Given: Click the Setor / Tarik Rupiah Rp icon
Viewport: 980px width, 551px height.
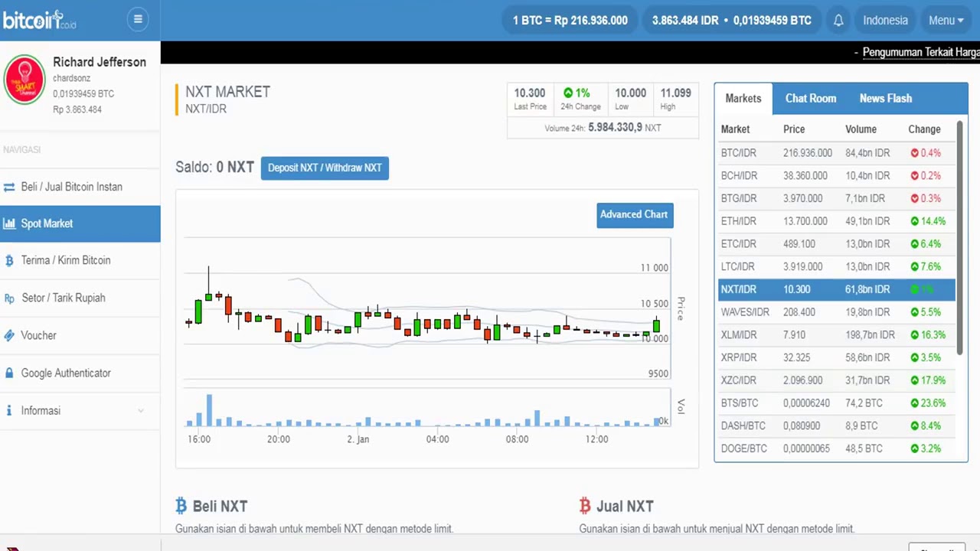Looking at the screenshot, I should tap(9, 298).
